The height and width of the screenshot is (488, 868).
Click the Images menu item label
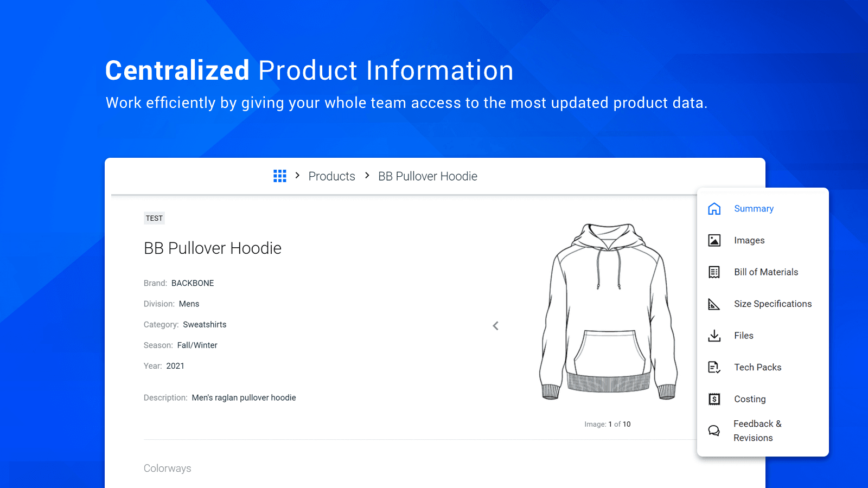pyautogui.click(x=749, y=240)
